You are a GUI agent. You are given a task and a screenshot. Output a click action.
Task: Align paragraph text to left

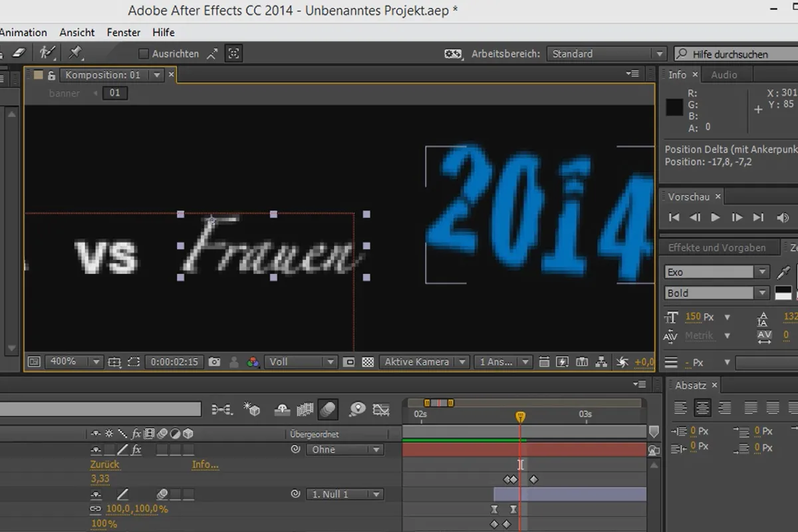681,408
